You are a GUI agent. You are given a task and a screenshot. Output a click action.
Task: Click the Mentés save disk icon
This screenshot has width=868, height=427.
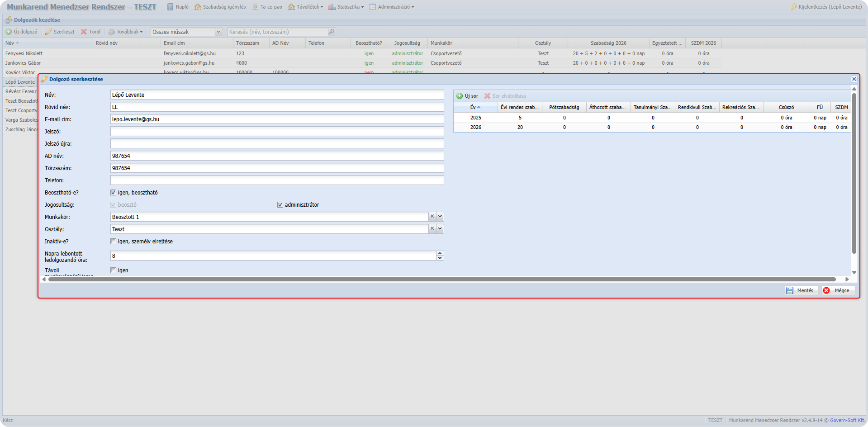[x=790, y=290]
